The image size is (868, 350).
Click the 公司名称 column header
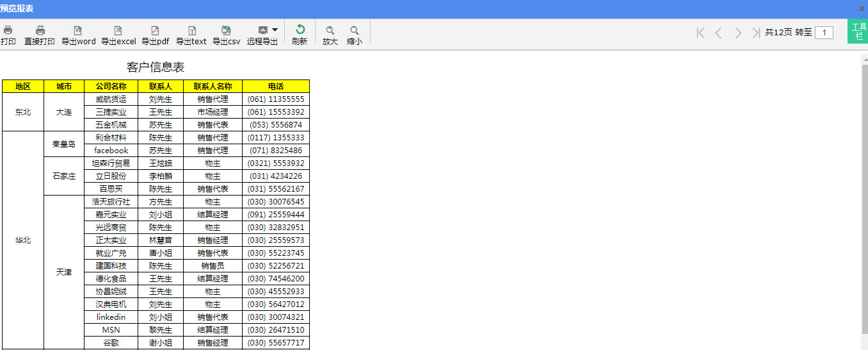(111, 87)
